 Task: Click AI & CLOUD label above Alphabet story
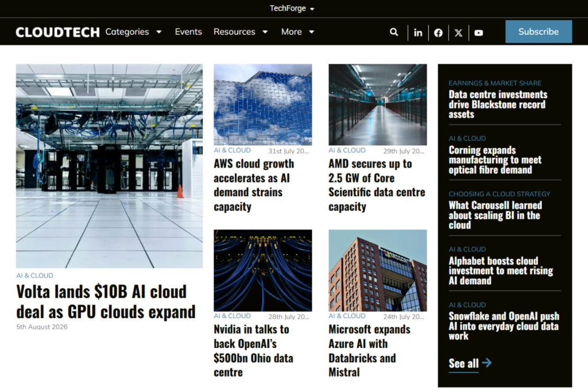467,249
